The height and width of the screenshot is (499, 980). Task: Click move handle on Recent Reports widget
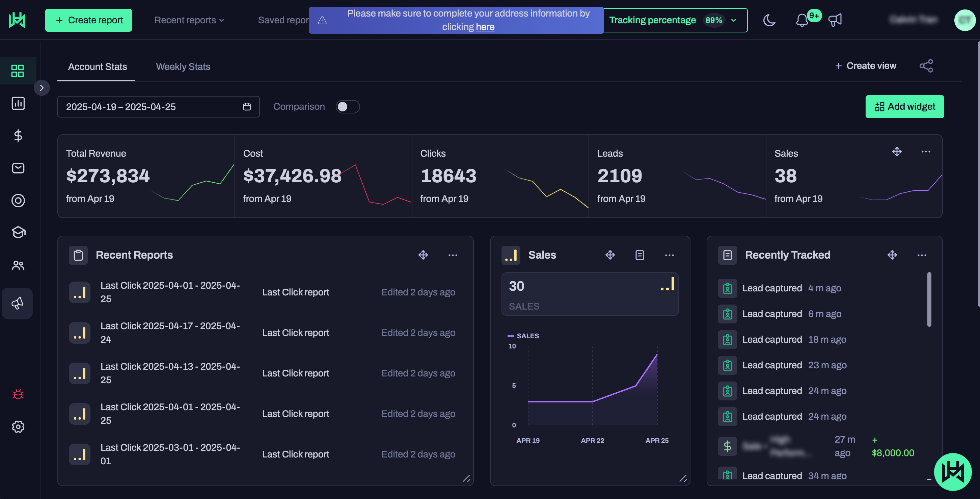pos(423,255)
